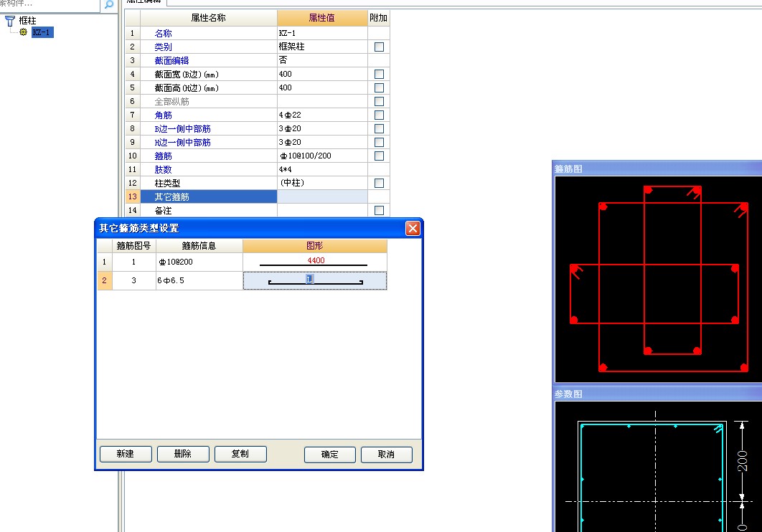Click the 删除 button

(183, 454)
